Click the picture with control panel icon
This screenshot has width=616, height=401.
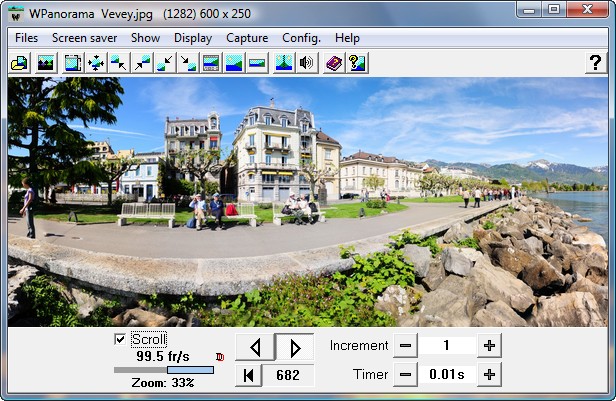pyautogui.click(x=211, y=63)
